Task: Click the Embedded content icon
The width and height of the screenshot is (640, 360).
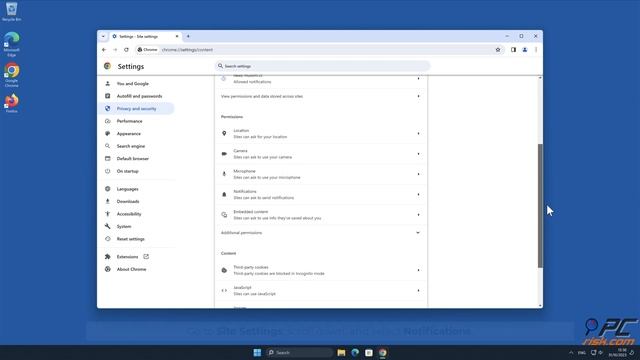Action: coord(224,215)
